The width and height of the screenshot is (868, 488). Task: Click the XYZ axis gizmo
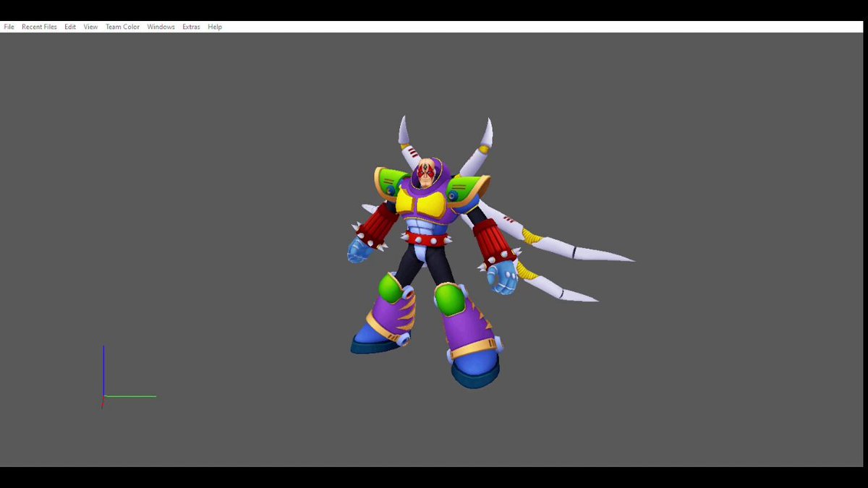point(128,377)
